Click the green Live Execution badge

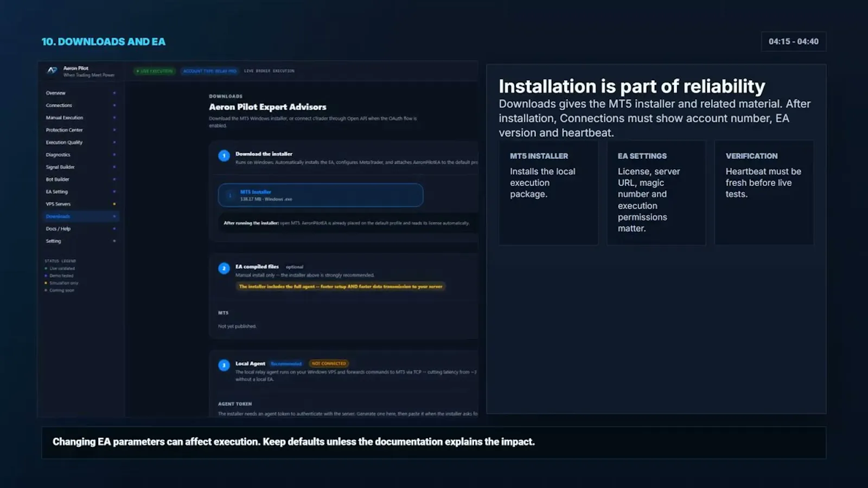pos(155,71)
